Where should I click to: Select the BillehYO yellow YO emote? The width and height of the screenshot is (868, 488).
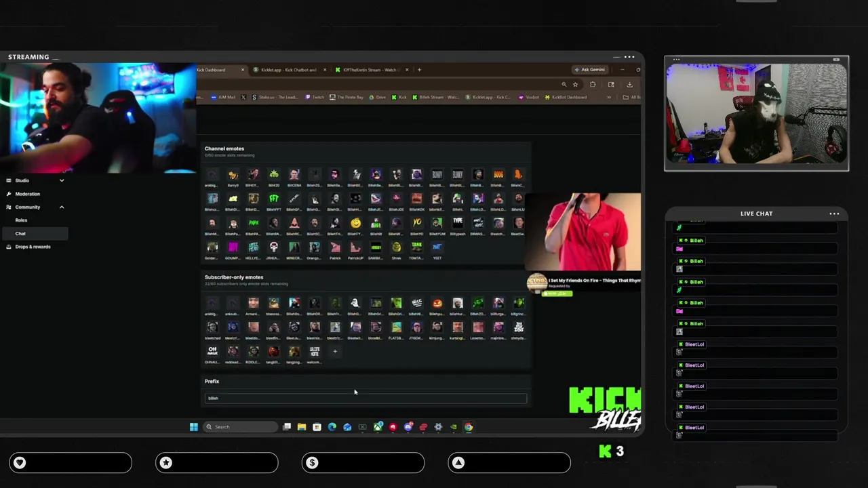pyautogui.click(x=416, y=224)
